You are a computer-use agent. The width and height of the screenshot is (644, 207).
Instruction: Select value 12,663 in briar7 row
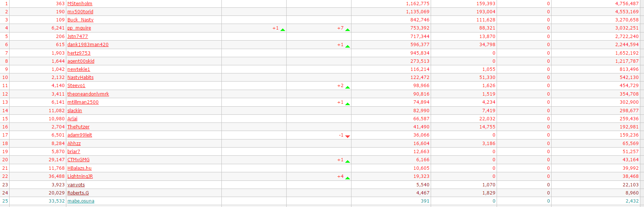pyautogui.click(x=421, y=152)
